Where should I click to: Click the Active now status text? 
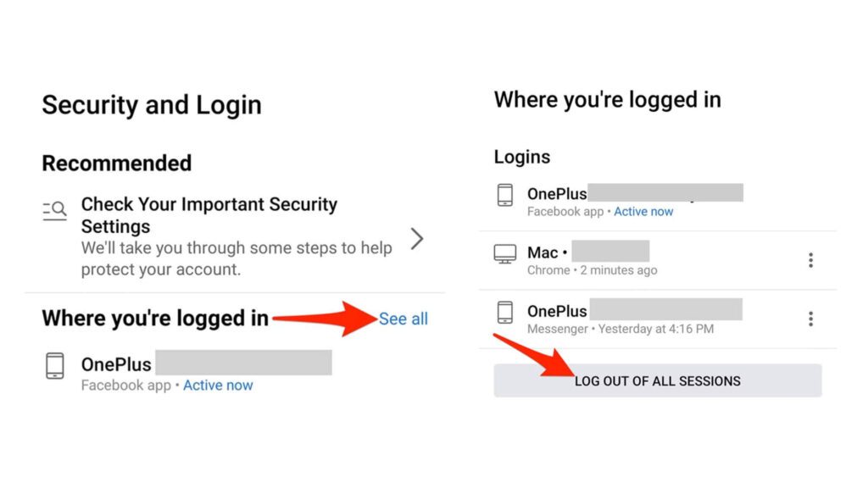tap(218, 385)
